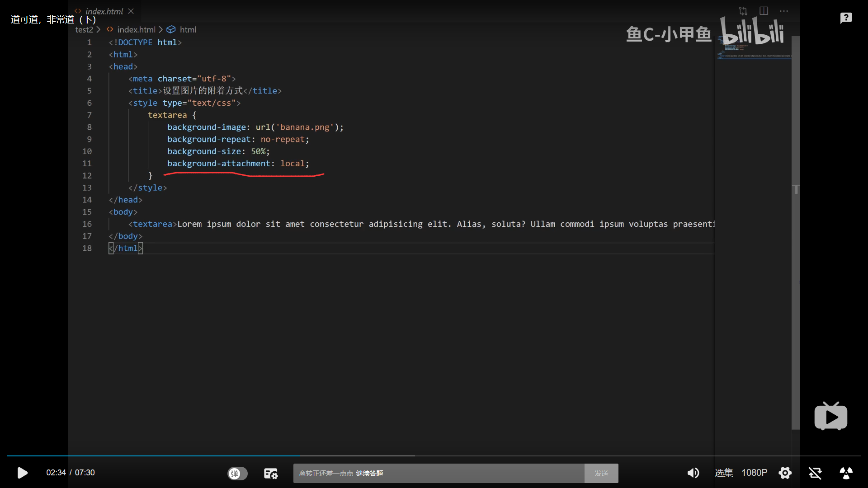Click the opening <body> tag on line 15

[x=123, y=212]
